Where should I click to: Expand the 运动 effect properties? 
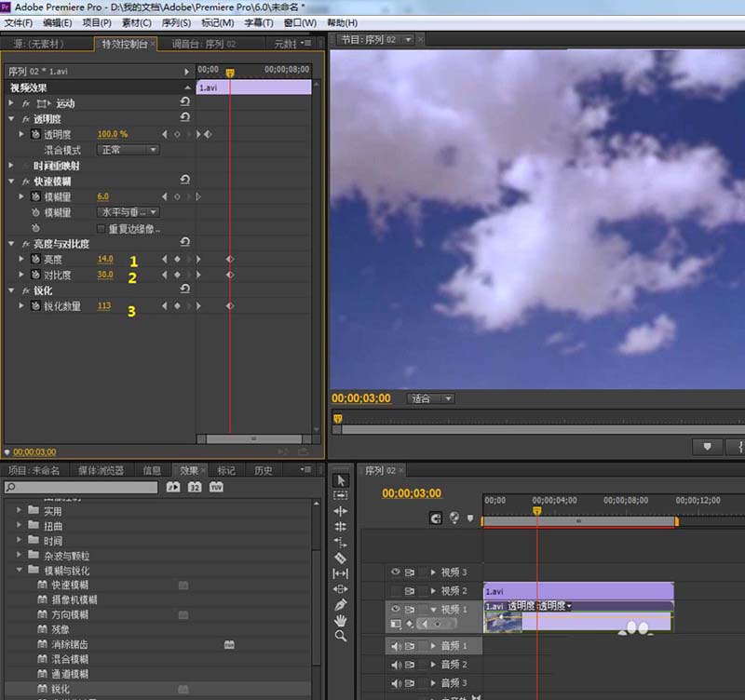pos(11,102)
